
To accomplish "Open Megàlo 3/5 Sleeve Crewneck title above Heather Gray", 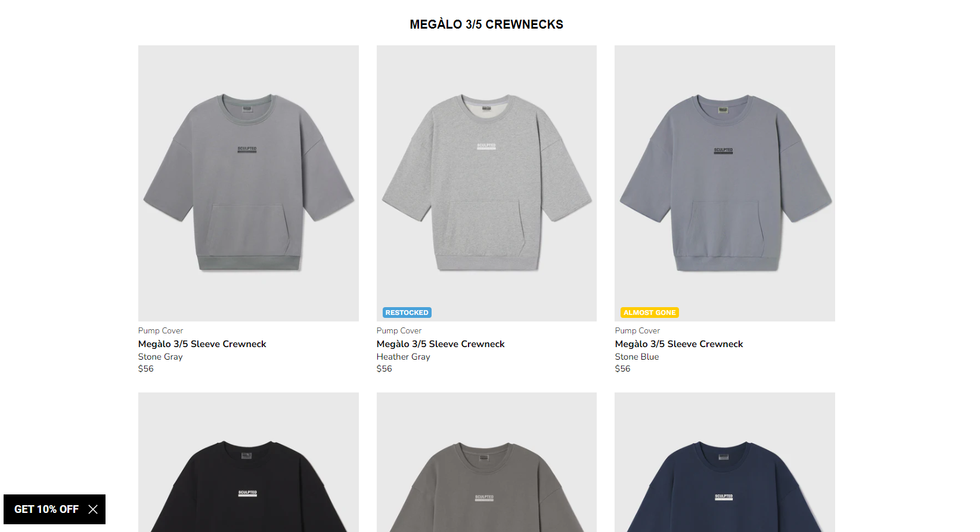I will coord(441,344).
